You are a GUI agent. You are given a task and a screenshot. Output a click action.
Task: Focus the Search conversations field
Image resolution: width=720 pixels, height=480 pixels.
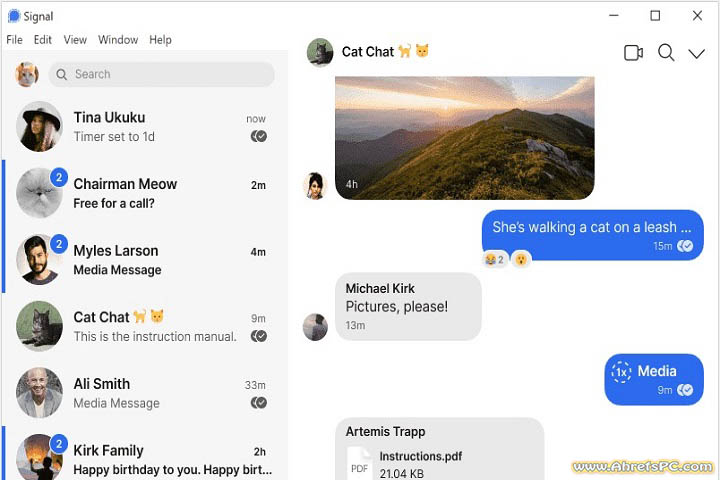coord(162,74)
